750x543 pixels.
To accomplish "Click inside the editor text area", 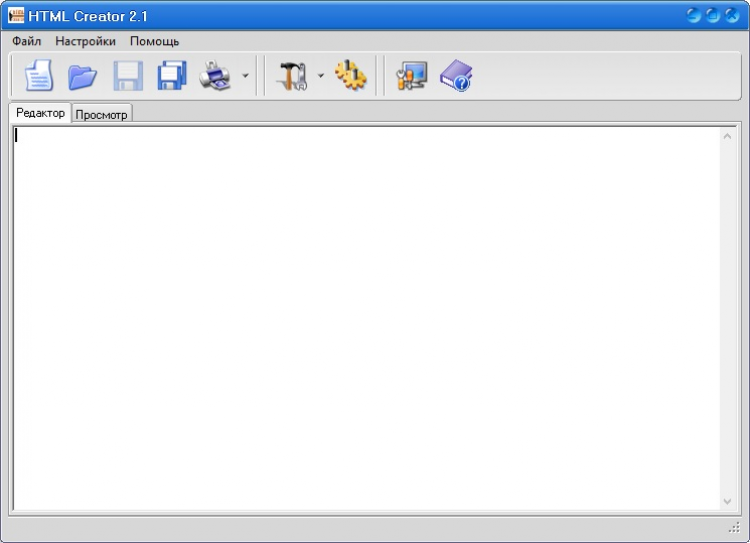I will [366, 318].
